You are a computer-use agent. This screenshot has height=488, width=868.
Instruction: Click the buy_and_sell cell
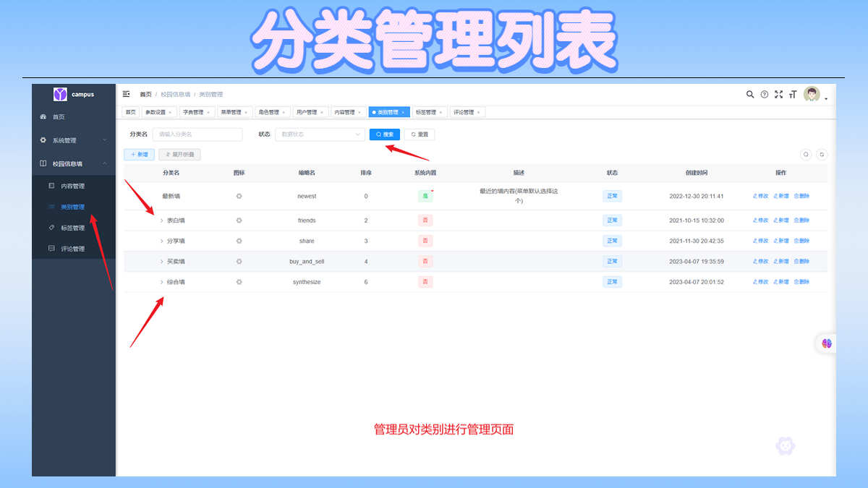[307, 261]
